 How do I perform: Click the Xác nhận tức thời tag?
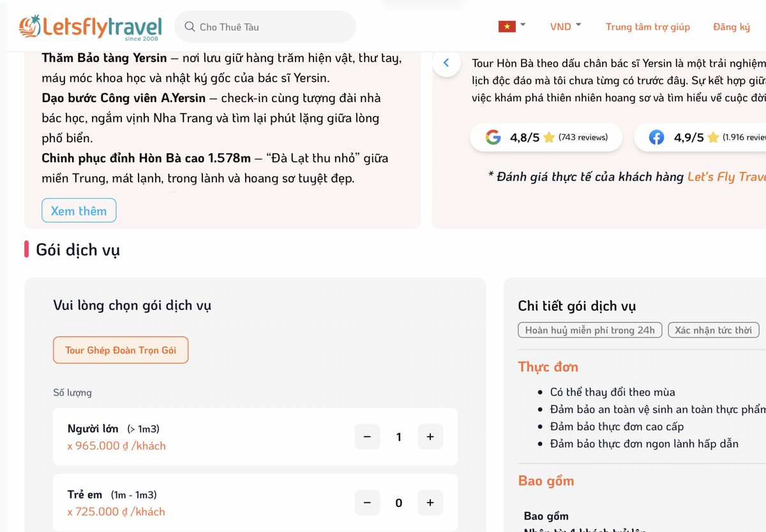point(714,330)
